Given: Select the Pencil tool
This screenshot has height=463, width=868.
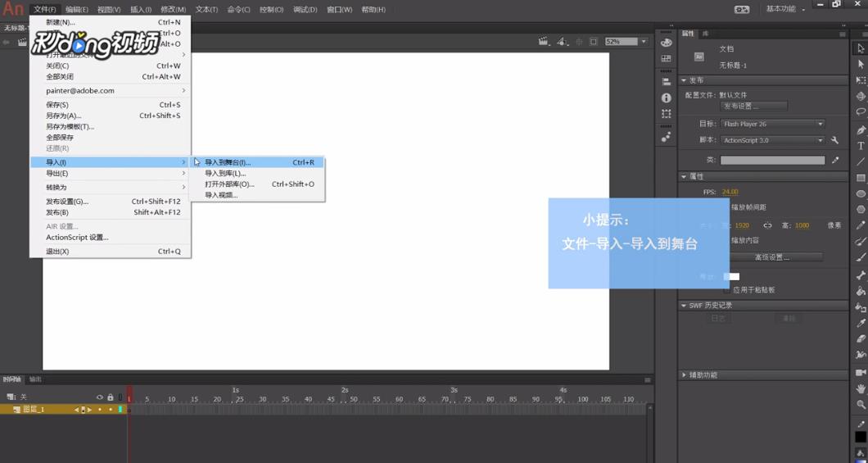Looking at the screenshot, I should click(x=861, y=225).
